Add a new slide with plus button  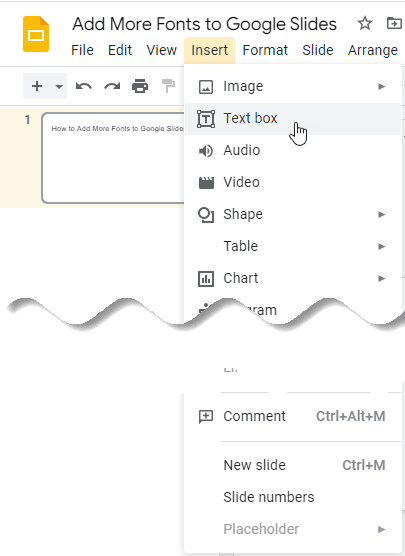tap(37, 86)
